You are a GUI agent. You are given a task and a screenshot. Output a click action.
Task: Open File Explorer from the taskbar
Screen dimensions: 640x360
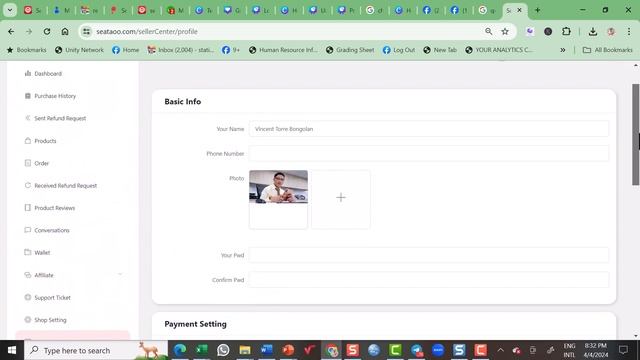[x=245, y=350]
